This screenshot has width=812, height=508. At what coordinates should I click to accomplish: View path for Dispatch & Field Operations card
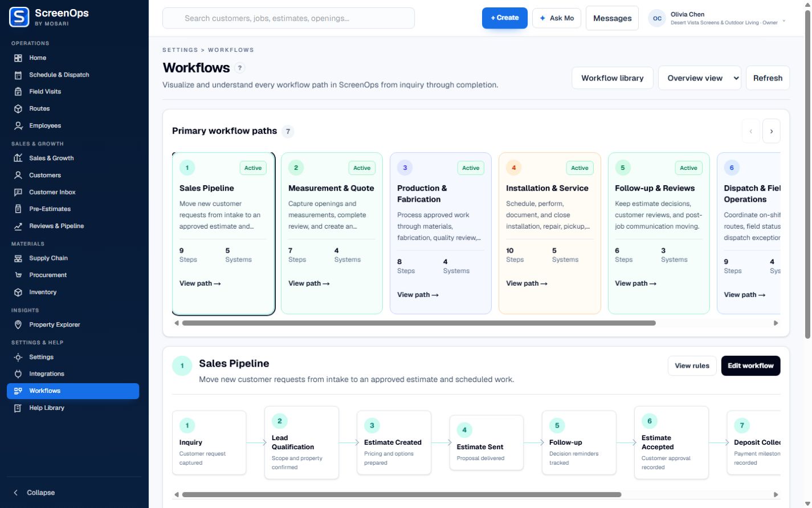coord(744,295)
